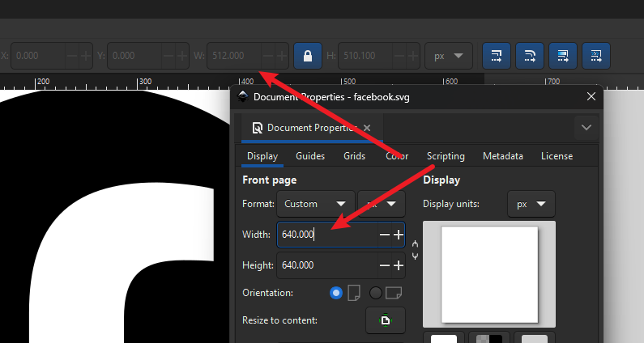Click the Resize to content button
This screenshot has width=644, height=343.
[x=386, y=320]
